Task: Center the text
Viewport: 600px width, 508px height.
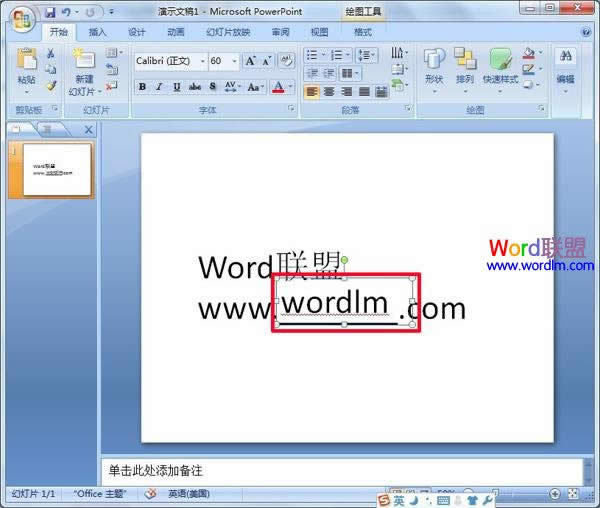Action: click(x=329, y=92)
